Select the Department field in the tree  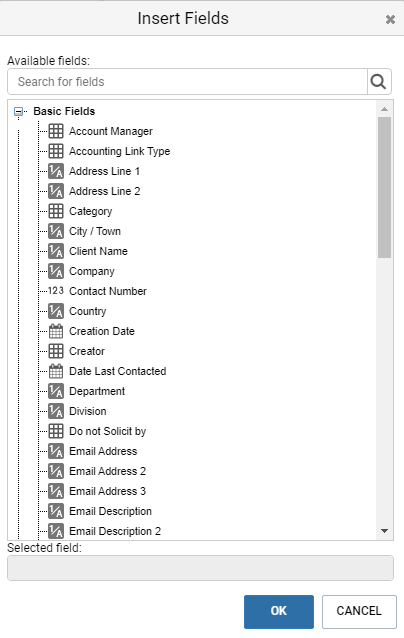[97, 391]
